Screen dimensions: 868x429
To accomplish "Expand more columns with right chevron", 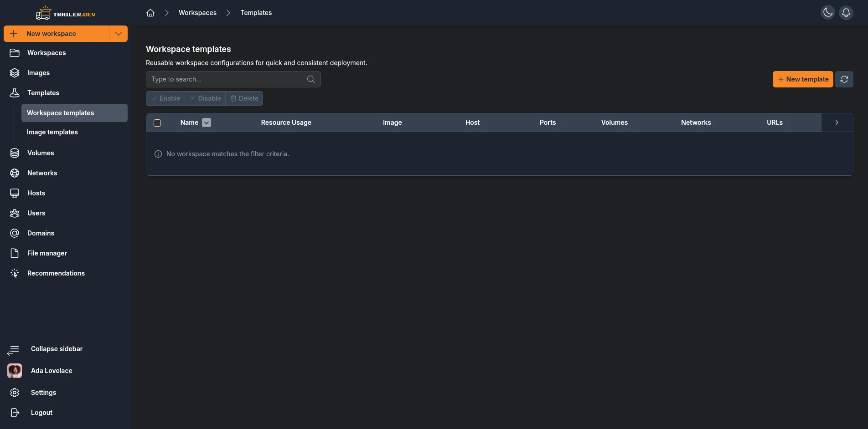I will point(837,123).
